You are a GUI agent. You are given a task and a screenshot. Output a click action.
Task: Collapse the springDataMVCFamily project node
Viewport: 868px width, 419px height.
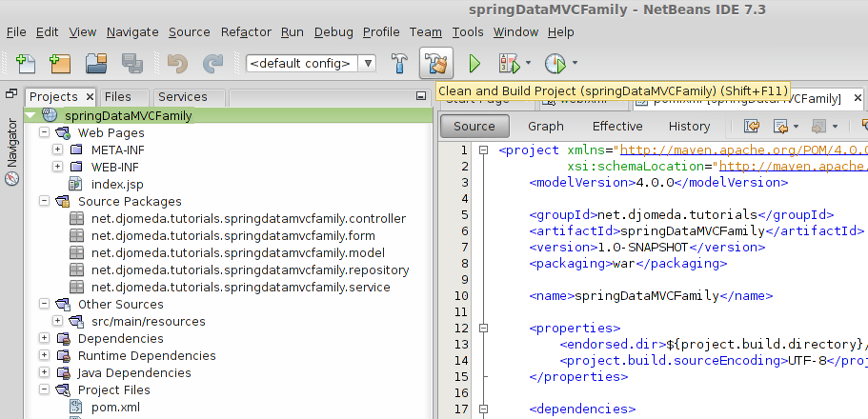30,115
